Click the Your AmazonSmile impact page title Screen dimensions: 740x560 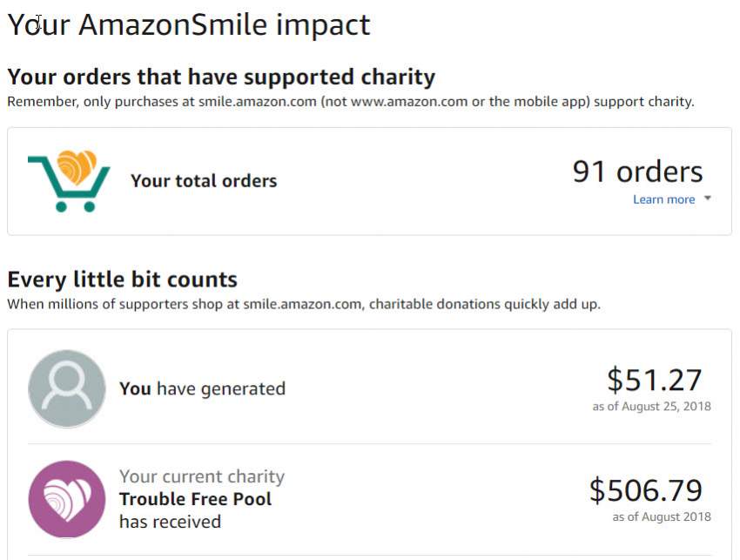[x=189, y=24]
